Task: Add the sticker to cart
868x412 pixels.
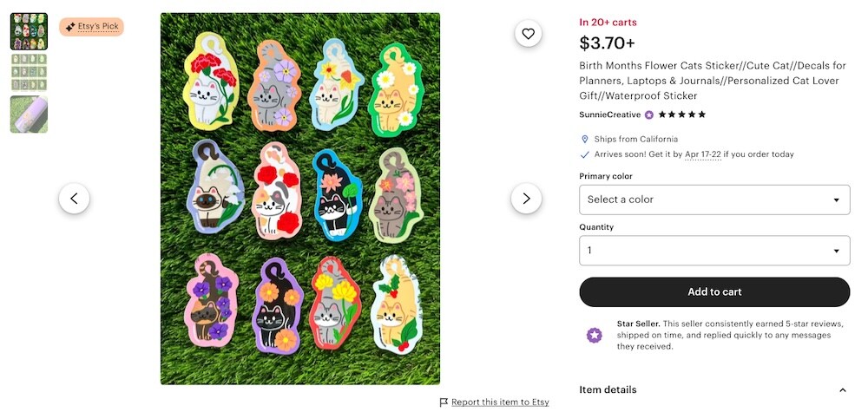Action: pos(714,292)
